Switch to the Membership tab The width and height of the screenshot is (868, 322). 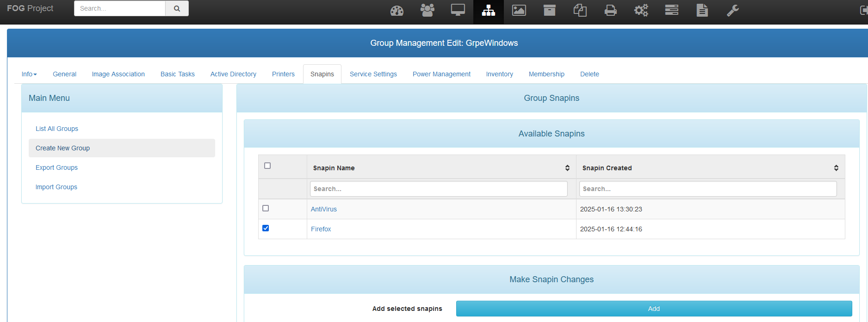pos(546,74)
